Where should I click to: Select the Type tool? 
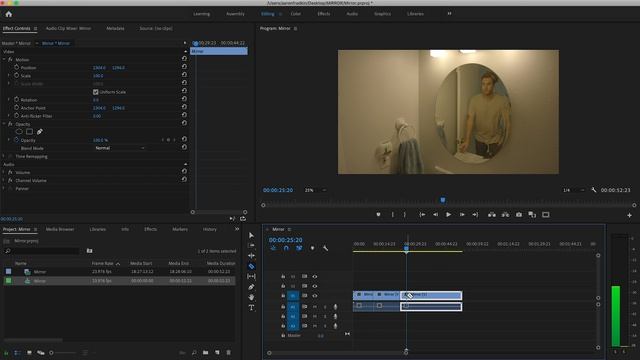pyautogui.click(x=251, y=308)
